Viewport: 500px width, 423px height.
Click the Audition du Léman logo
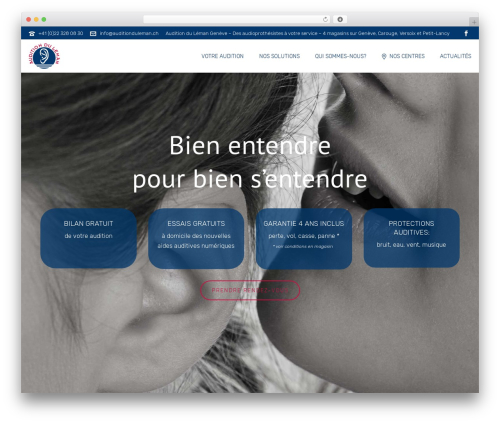pyautogui.click(x=44, y=56)
